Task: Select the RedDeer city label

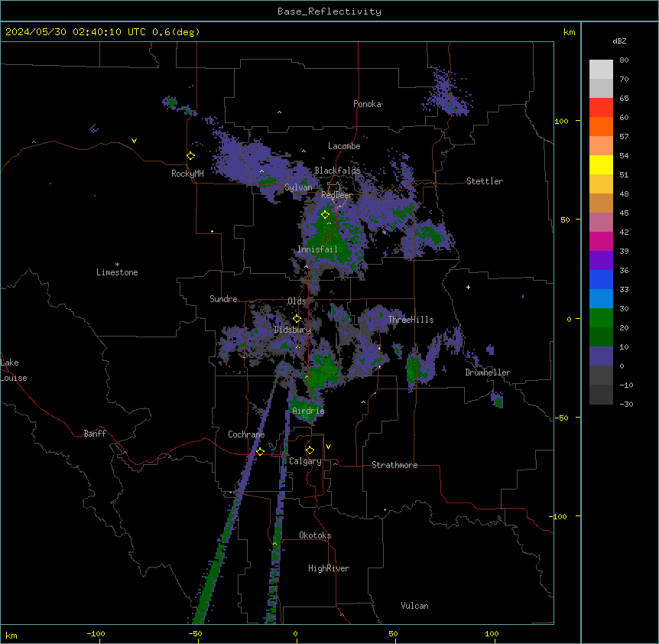Action: point(336,195)
